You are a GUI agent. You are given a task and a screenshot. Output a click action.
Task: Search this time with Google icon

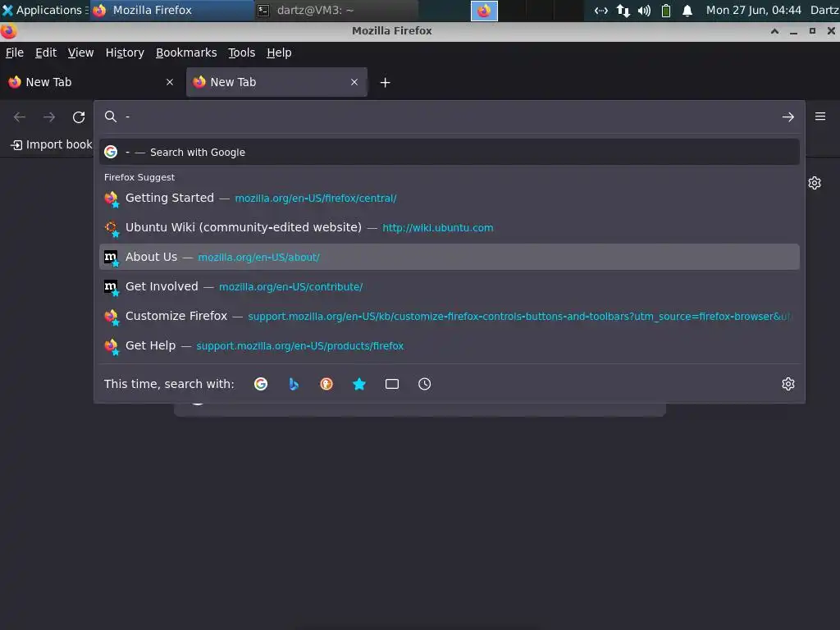[x=261, y=384]
